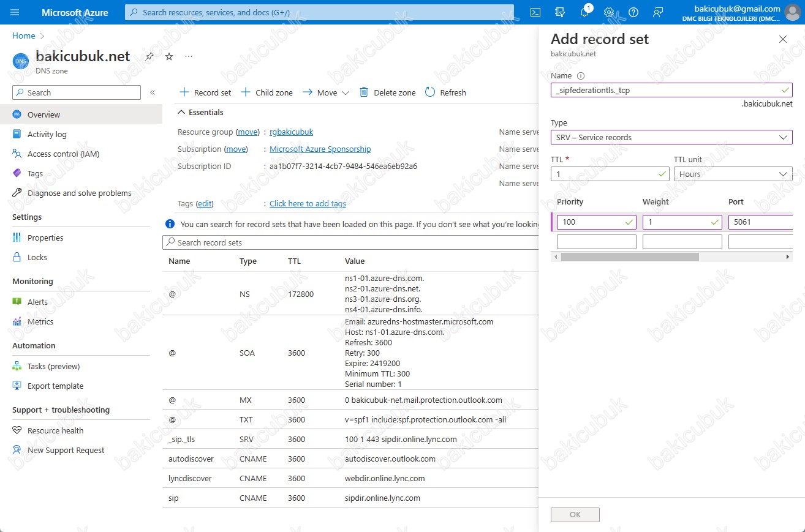805x532 pixels.
Task: Click the user account avatar
Action: [x=792, y=12]
